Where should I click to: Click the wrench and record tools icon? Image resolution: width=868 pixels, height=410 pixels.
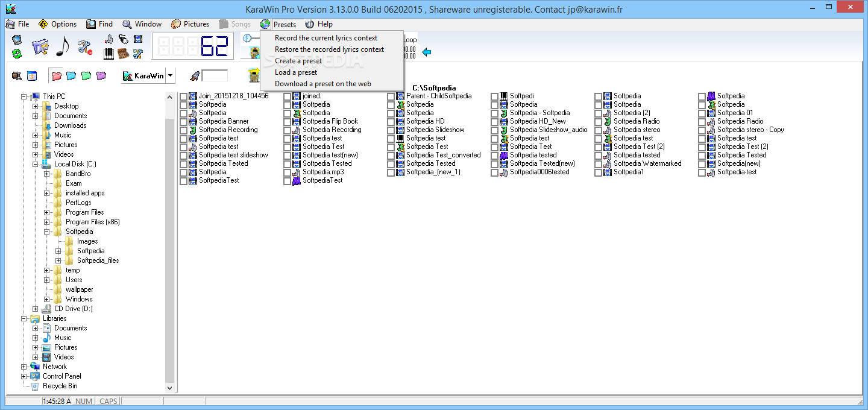(85, 48)
